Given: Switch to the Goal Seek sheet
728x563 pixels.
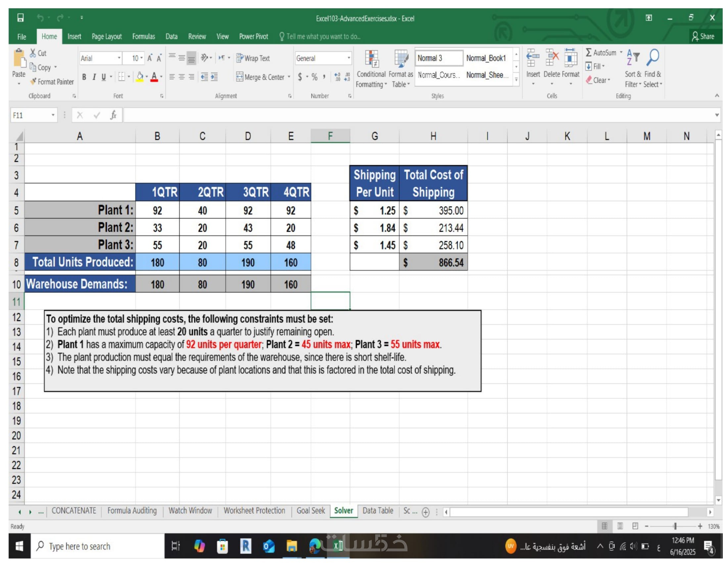Looking at the screenshot, I should 310,510.
